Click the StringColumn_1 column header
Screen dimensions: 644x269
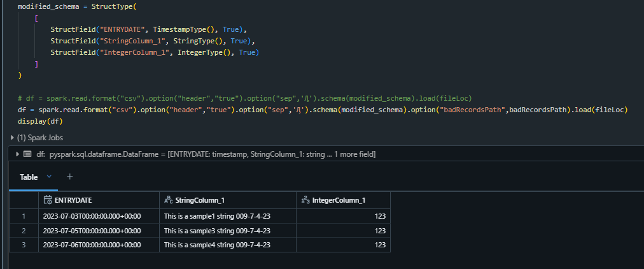(228, 200)
